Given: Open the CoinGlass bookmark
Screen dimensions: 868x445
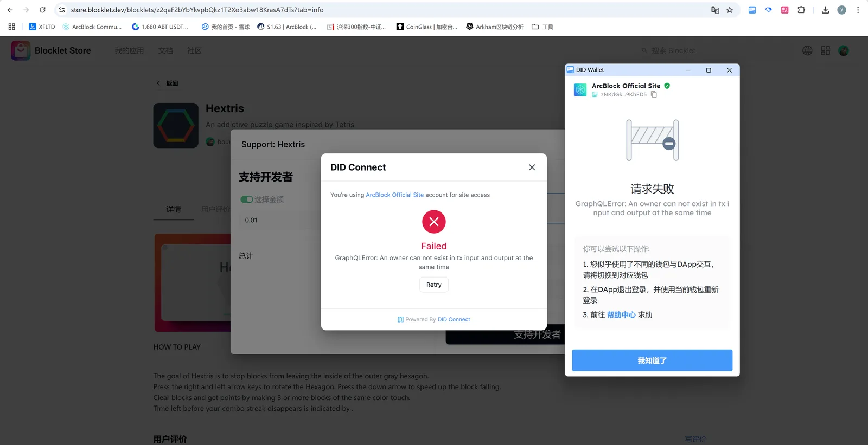Looking at the screenshot, I should [426, 27].
